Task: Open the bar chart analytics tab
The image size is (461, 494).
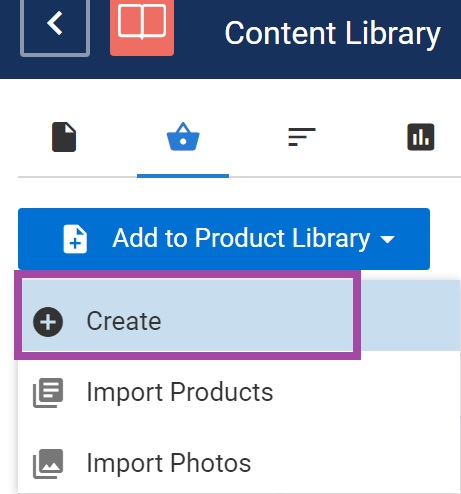Action: (x=421, y=137)
